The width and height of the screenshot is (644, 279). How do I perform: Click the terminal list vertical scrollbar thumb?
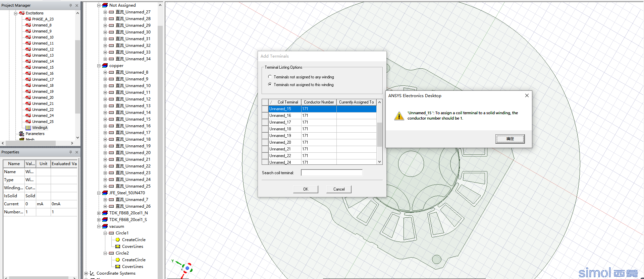tap(379, 134)
